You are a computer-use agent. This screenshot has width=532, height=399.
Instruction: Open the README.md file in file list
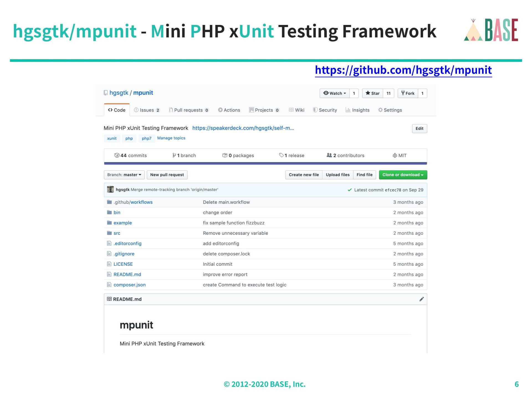(127, 274)
